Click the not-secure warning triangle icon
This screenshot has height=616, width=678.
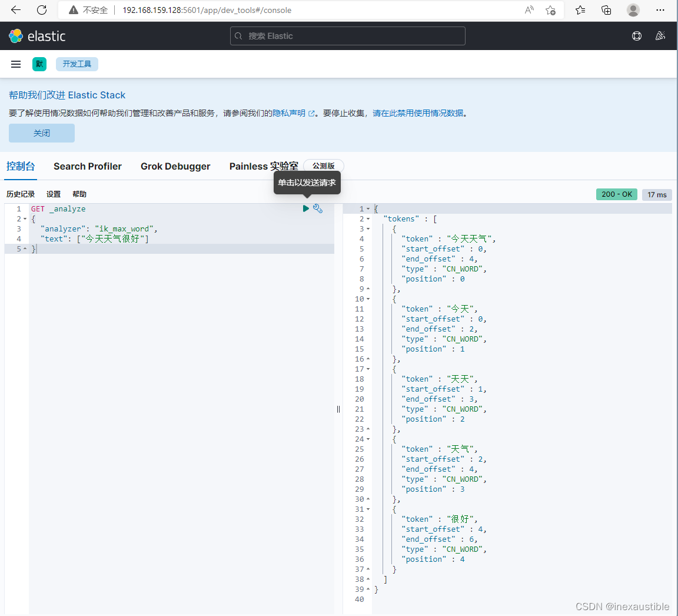pyautogui.click(x=74, y=10)
